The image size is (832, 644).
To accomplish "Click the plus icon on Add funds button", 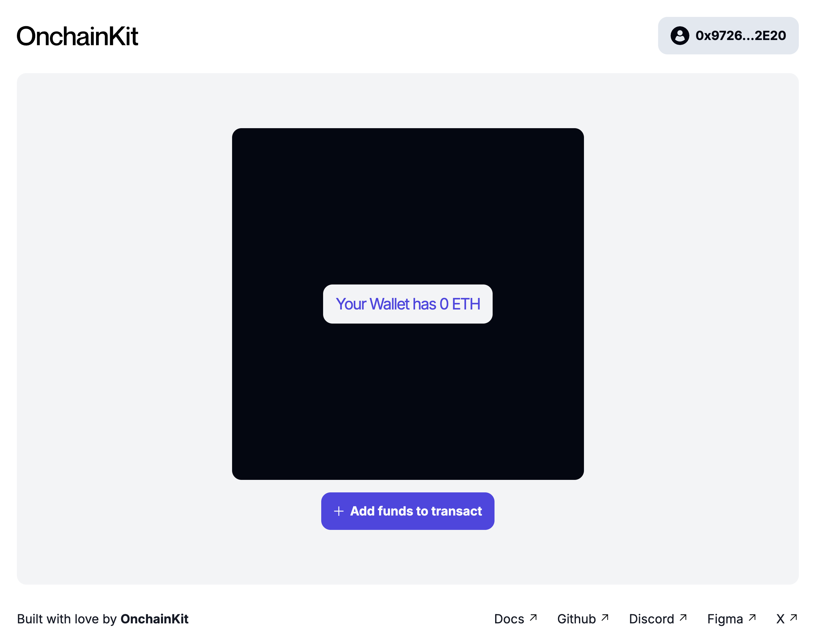I will pyautogui.click(x=338, y=511).
